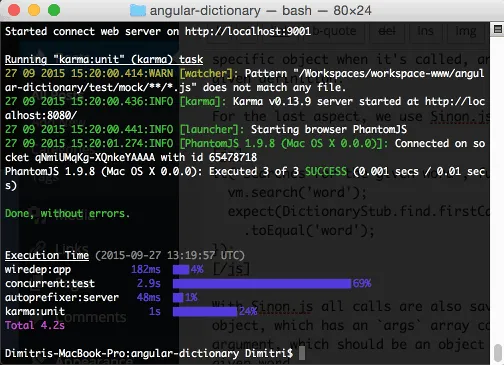
Task: Click the img button in background editor
Action: [x=466, y=31]
